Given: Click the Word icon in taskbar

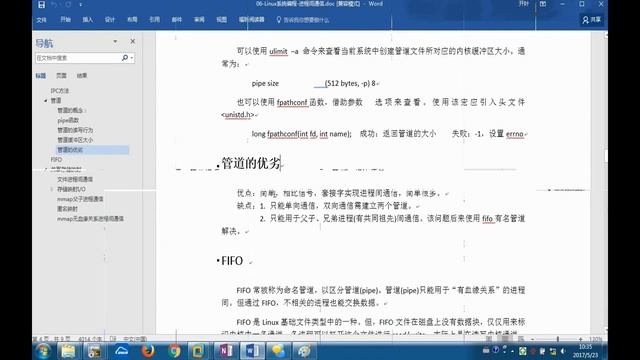Looking at the screenshot, I should tap(252, 351).
